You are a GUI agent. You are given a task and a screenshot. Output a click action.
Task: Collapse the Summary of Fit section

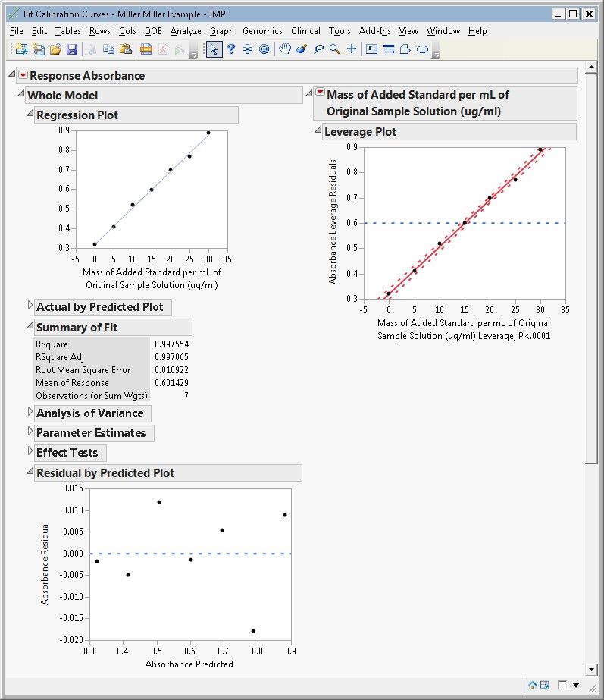(30, 325)
